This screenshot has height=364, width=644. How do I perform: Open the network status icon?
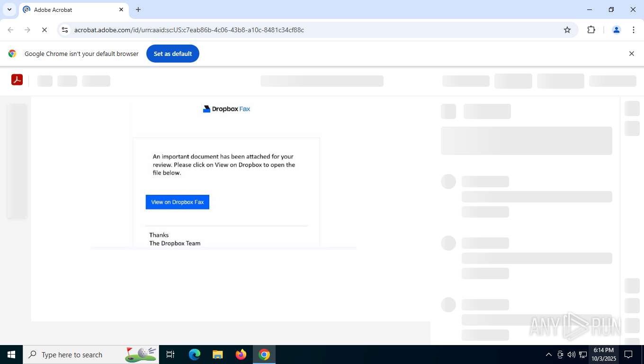[583, 355]
